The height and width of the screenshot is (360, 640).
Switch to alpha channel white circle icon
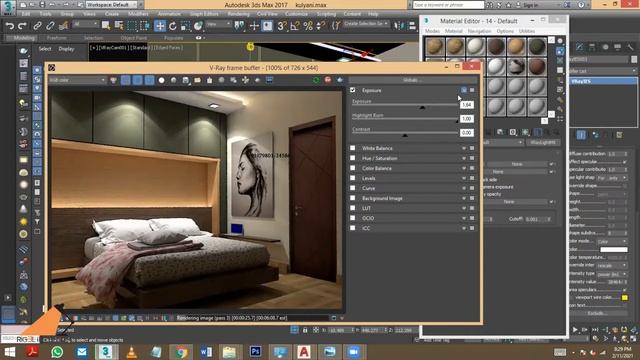(162, 80)
